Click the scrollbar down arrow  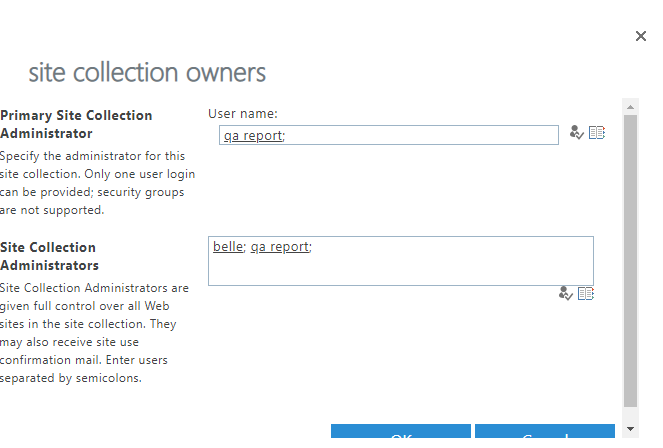(629, 429)
